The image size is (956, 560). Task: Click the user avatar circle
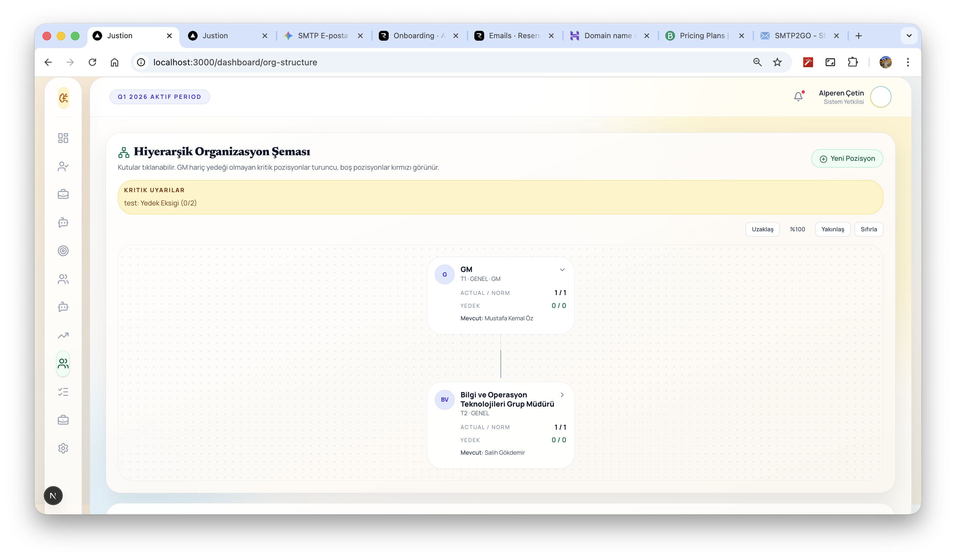pos(880,97)
